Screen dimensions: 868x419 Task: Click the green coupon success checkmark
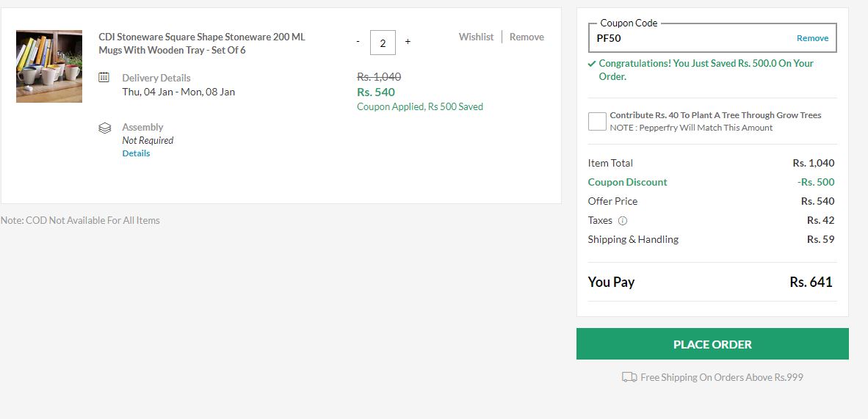pyautogui.click(x=592, y=64)
